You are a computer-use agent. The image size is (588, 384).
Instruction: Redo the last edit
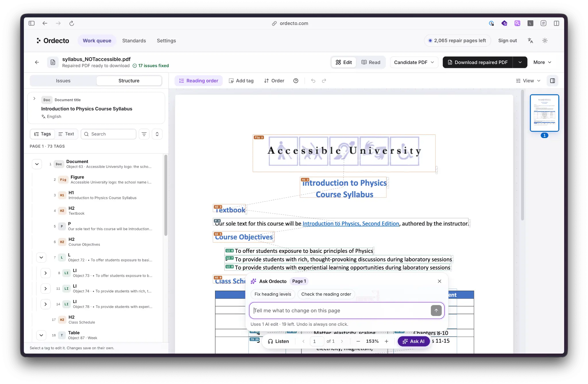[324, 81]
